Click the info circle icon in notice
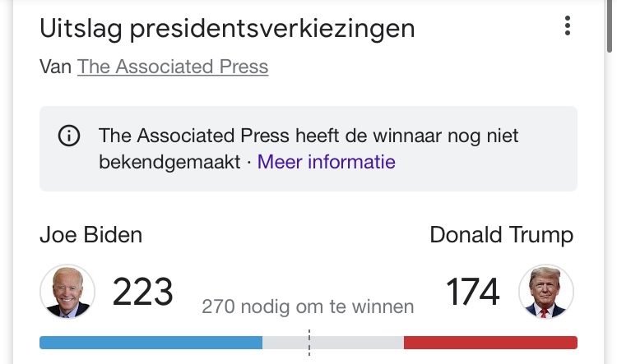This screenshot has height=364, width=617. coord(69,136)
